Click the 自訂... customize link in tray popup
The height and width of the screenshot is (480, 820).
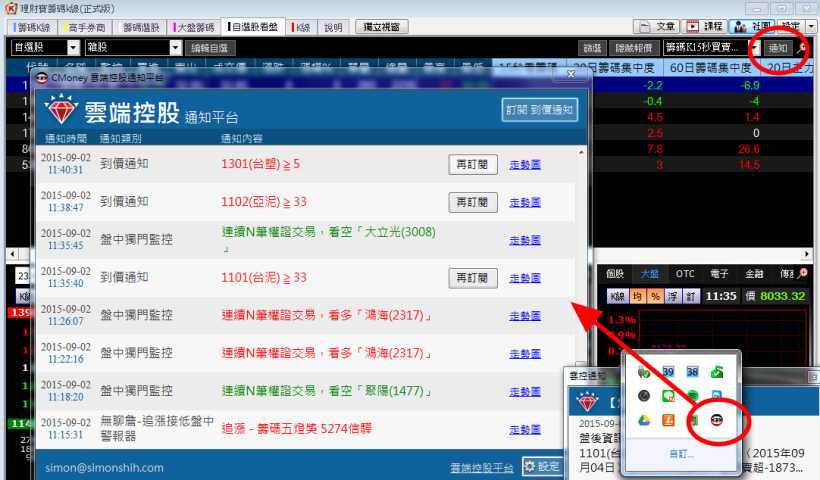682,454
